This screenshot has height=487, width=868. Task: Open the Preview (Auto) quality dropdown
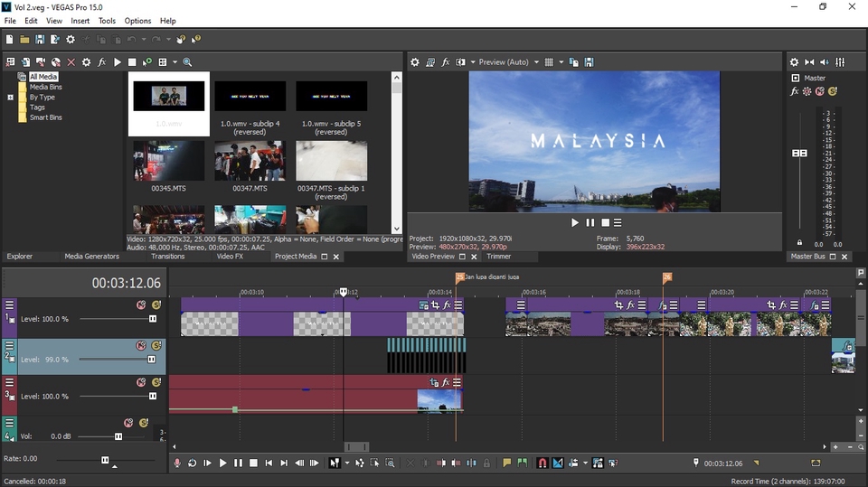point(508,62)
